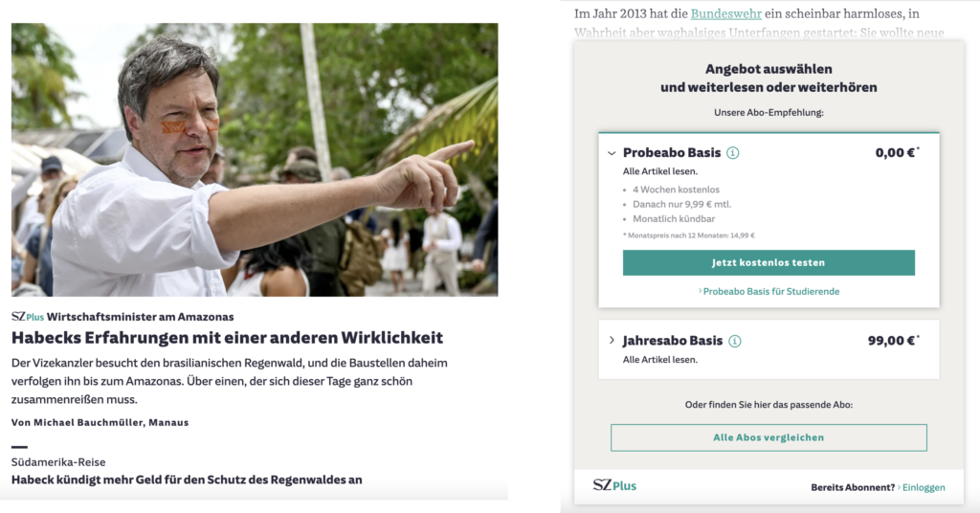980x513 pixels.
Task: Open info icon next to Jahresabo Basis
Action: (x=734, y=341)
